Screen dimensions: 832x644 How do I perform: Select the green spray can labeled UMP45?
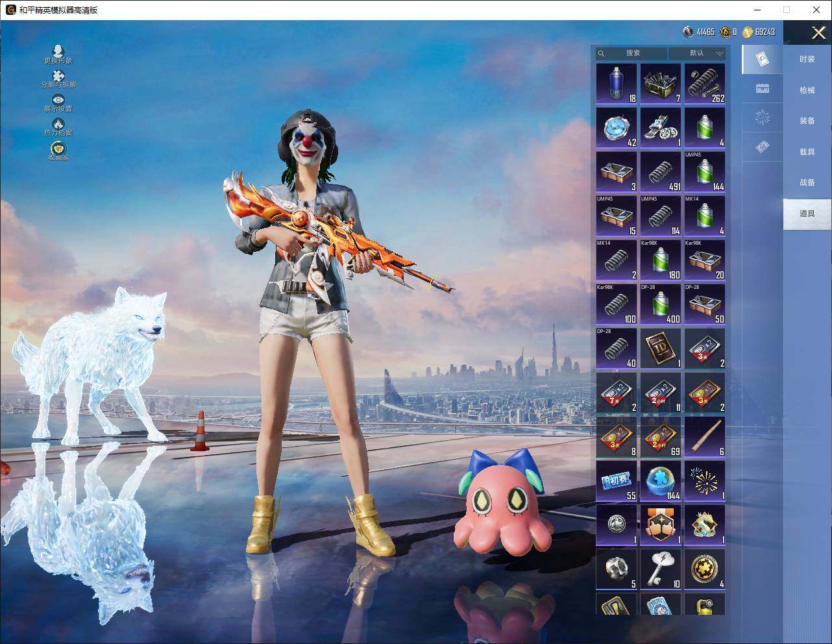[x=705, y=172]
